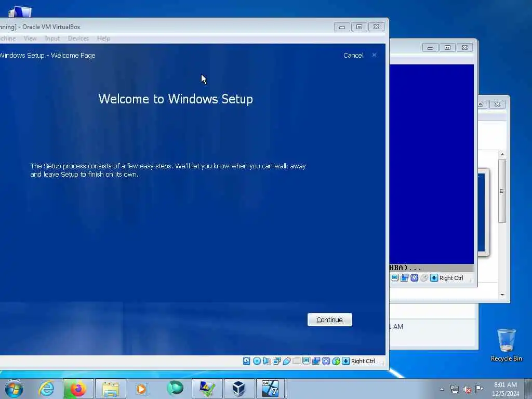The width and height of the screenshot is (532, 399).
Task: Click recording icon in second VM window status bar
Action: click(x=404, y=278)
